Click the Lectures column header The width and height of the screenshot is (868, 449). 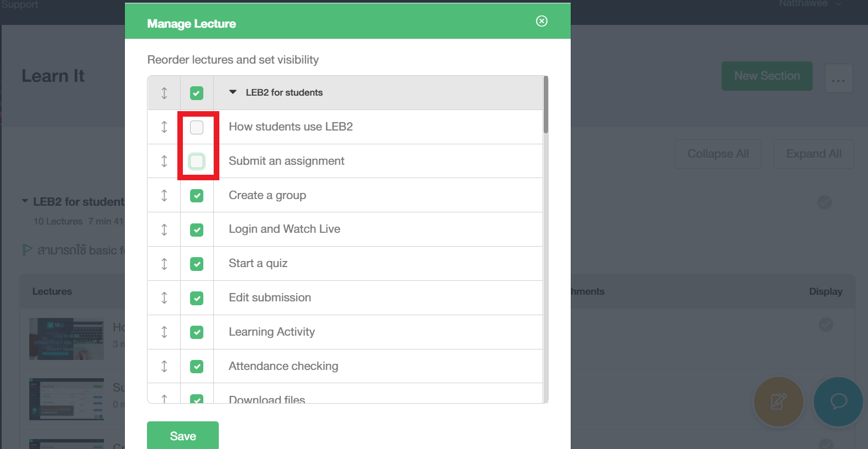click(52, 291)
